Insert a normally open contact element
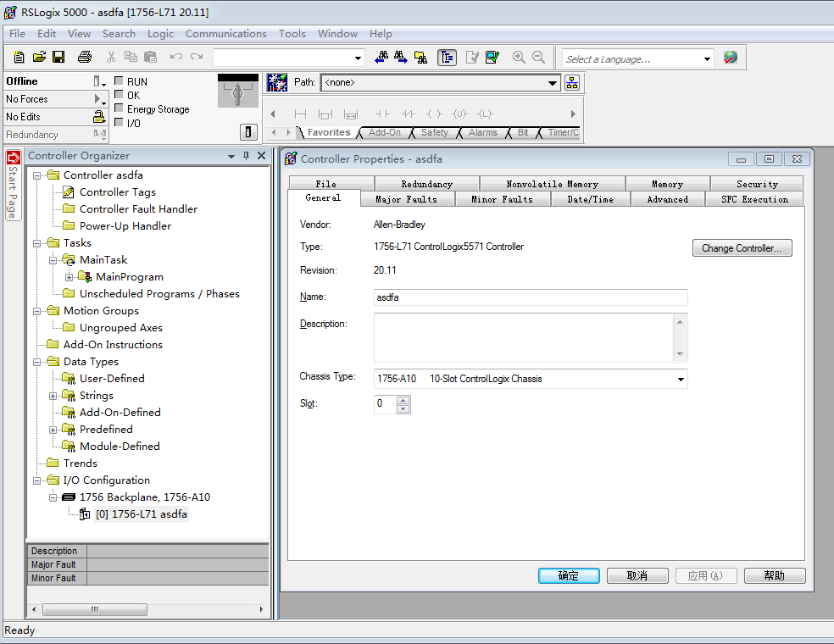The image size is (834, 644). point(382,114)
